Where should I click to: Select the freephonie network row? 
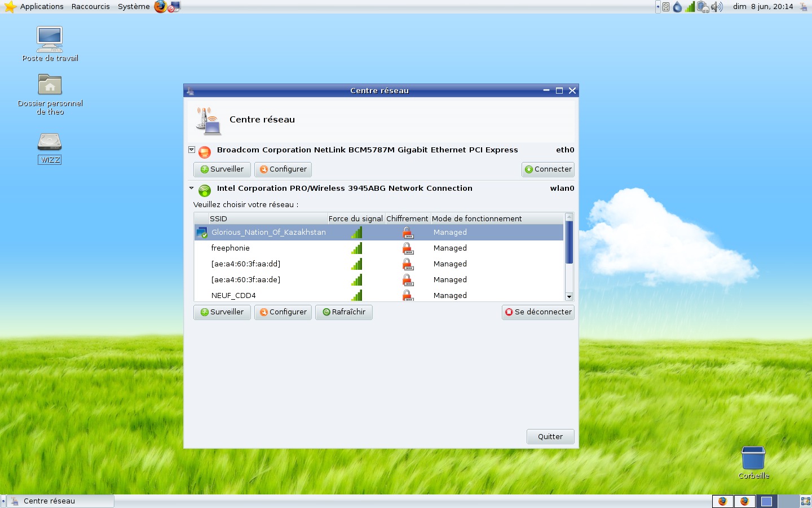pos(379,248)
